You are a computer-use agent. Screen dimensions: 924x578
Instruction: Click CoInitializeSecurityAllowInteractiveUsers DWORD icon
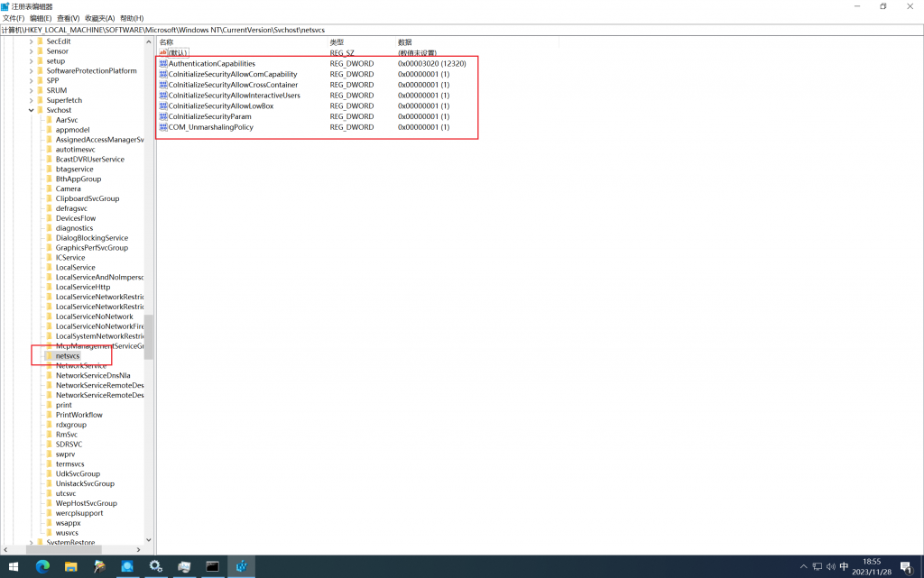pyautogui.click(x=163, y=96)
